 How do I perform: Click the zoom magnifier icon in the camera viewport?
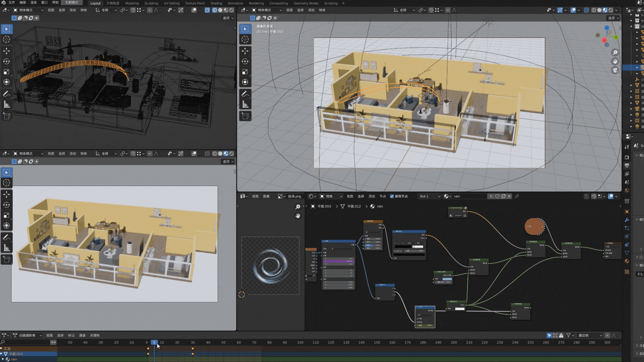pyautogui.click(x=615, y=53)
